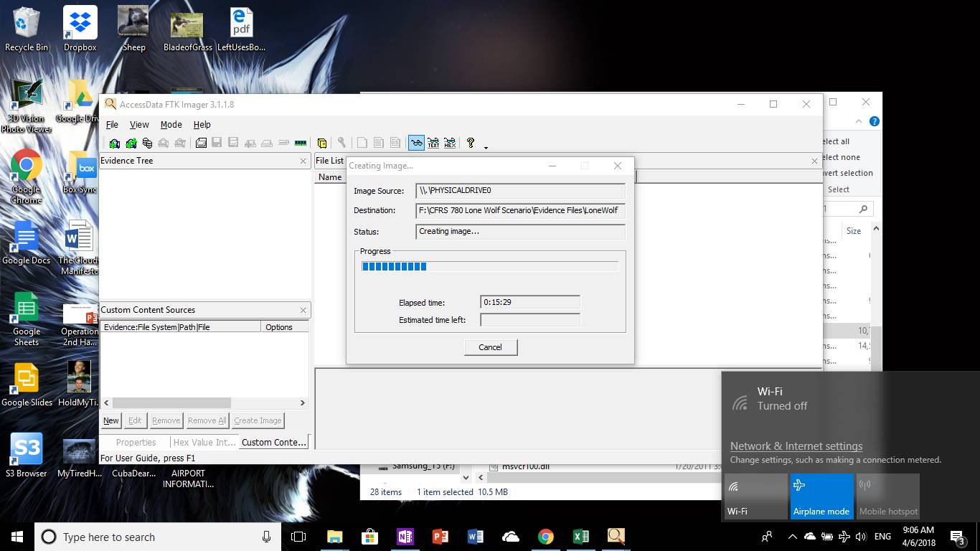Open the Mode menu in FTK Imager
This screenshot has width=980, height=551.
pyautogui.click(x=171, y=124)
